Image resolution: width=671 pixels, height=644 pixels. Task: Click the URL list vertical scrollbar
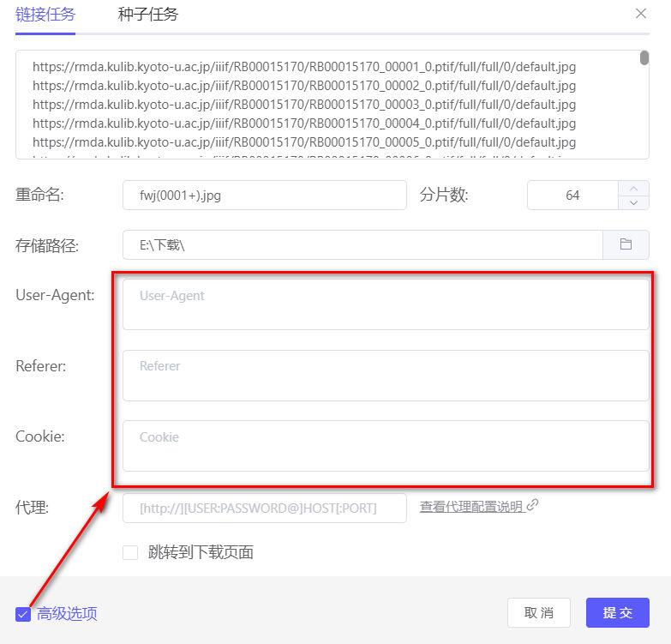(644, 58)
